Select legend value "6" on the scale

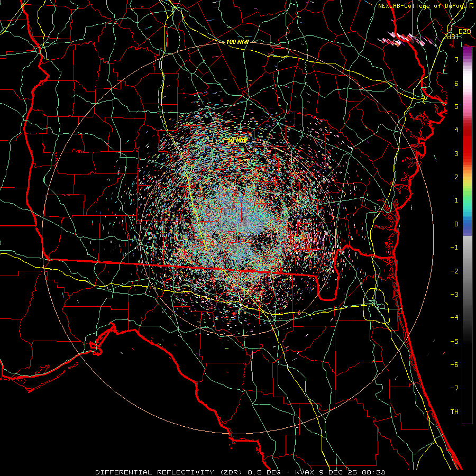coord(456,83)
